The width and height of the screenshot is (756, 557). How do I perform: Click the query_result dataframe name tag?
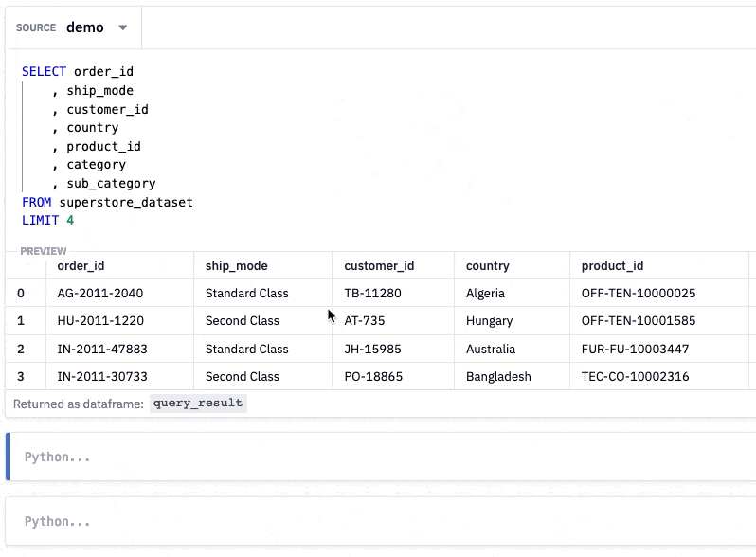[x=198, y=404]
